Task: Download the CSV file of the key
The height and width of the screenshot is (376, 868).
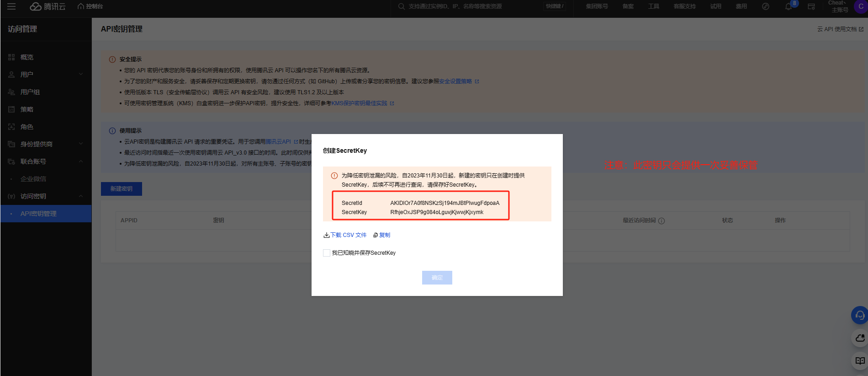Action: [x=345, y=235]
